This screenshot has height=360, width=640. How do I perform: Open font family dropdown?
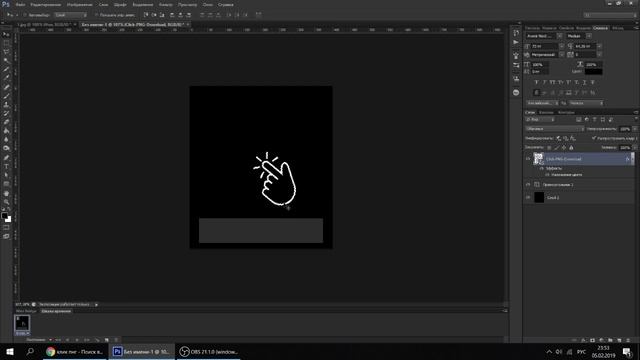tap(544, 36)
